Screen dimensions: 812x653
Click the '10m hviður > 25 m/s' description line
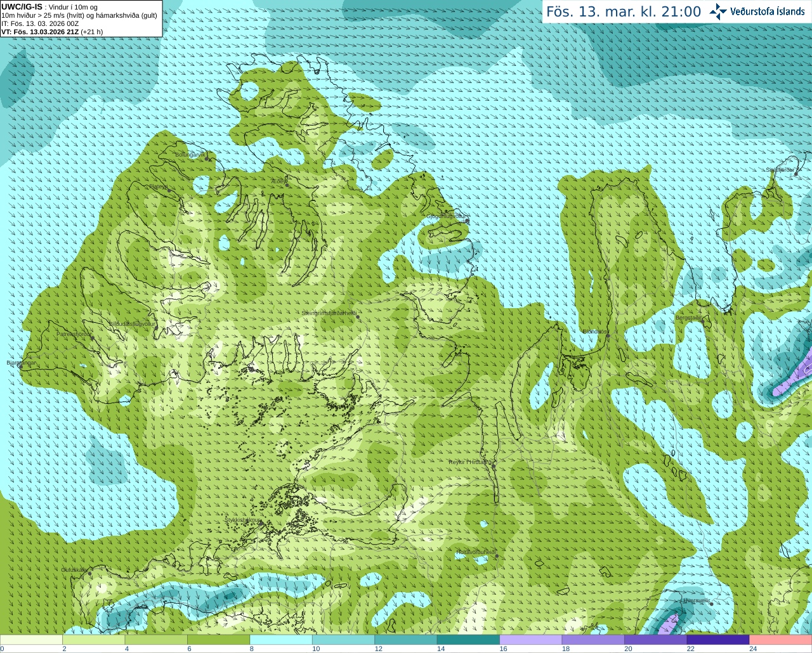79,15
